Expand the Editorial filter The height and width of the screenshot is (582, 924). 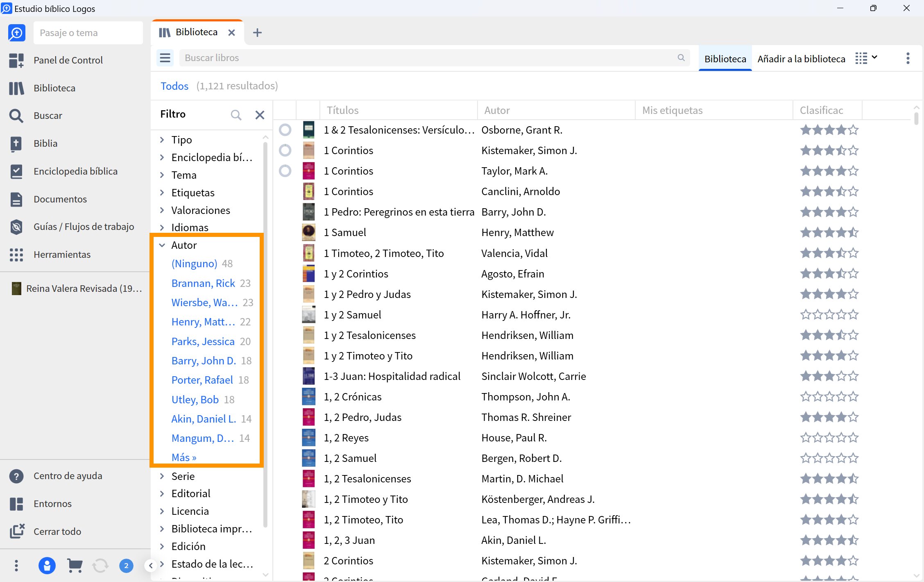click(162, 493)
